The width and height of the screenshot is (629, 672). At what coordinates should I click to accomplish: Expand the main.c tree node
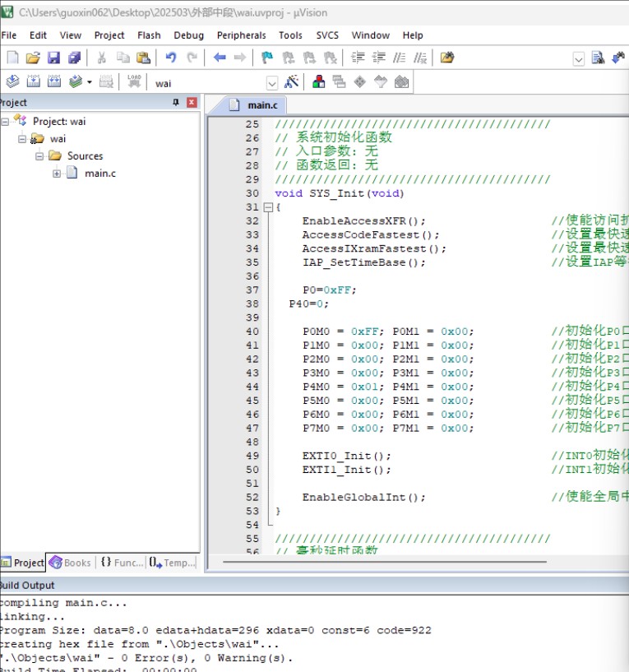tap(57, 174)
